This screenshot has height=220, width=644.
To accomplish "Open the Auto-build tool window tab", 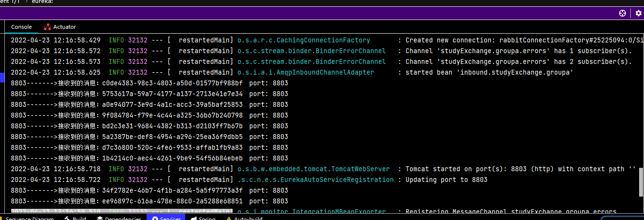I will click(244, 219).
